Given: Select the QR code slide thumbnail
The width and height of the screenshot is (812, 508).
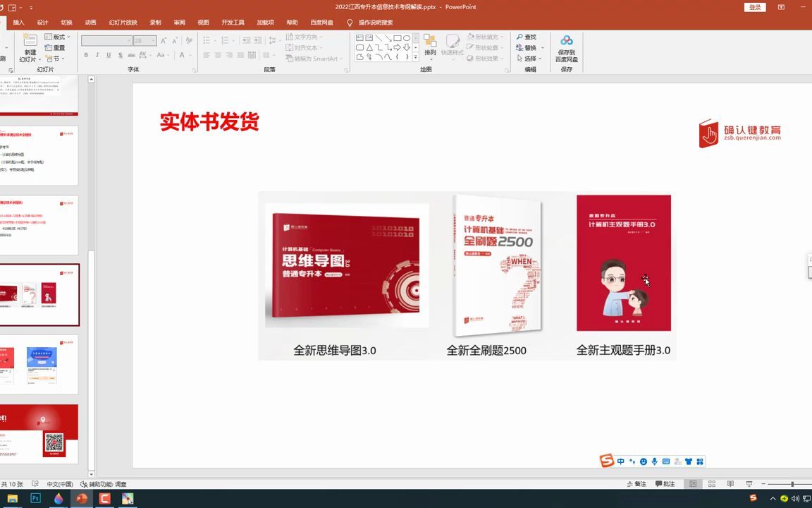Looking at the screenshot, I should [x=40, y=434].
